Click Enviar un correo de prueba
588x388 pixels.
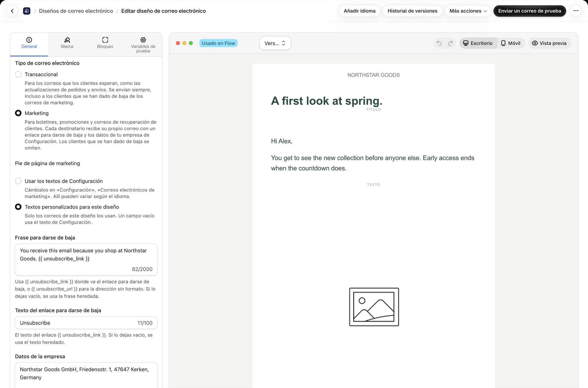click(x=530, y=11)
